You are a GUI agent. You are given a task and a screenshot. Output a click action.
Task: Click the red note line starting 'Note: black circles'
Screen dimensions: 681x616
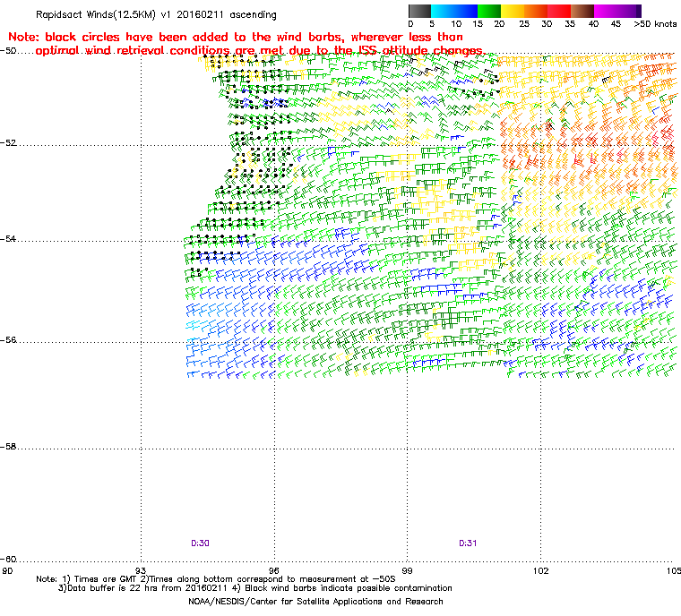click(x=236, y=37)
